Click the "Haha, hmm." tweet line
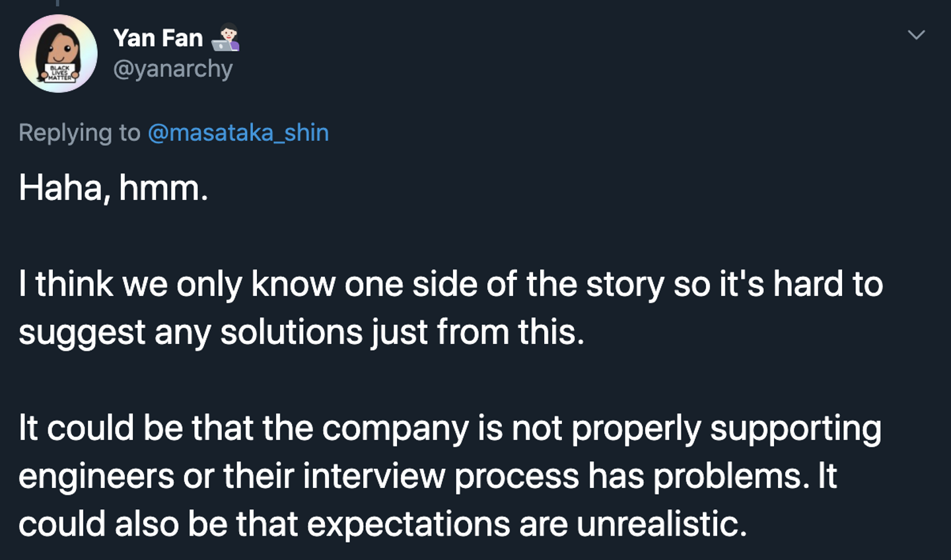 click(x=114, y=188)
